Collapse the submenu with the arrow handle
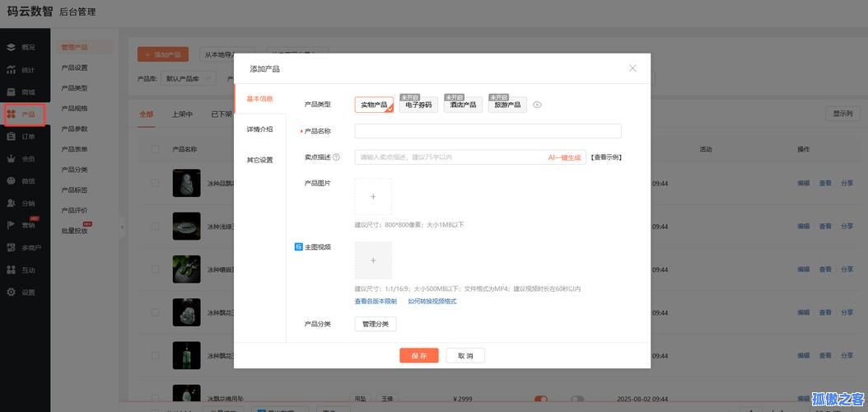Image resolution: width=868 pixels, height=412 pixels. [x=123, y=227]
